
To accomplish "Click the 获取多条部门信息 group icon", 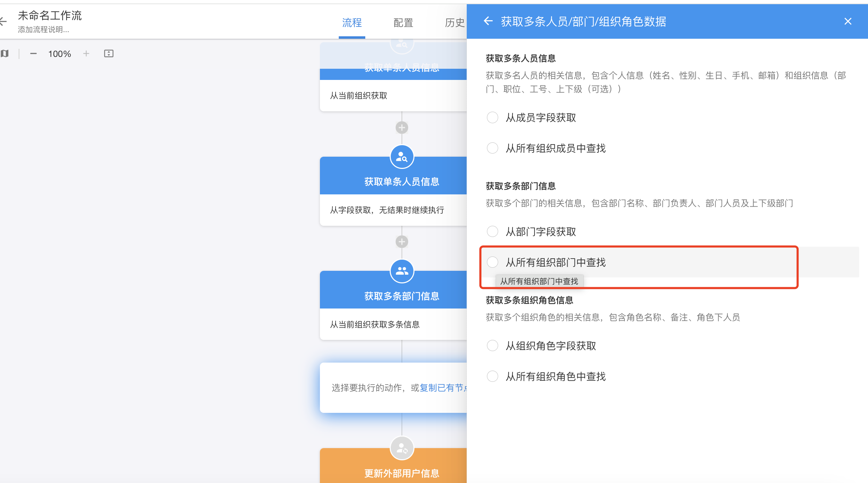I will (402, 271).
